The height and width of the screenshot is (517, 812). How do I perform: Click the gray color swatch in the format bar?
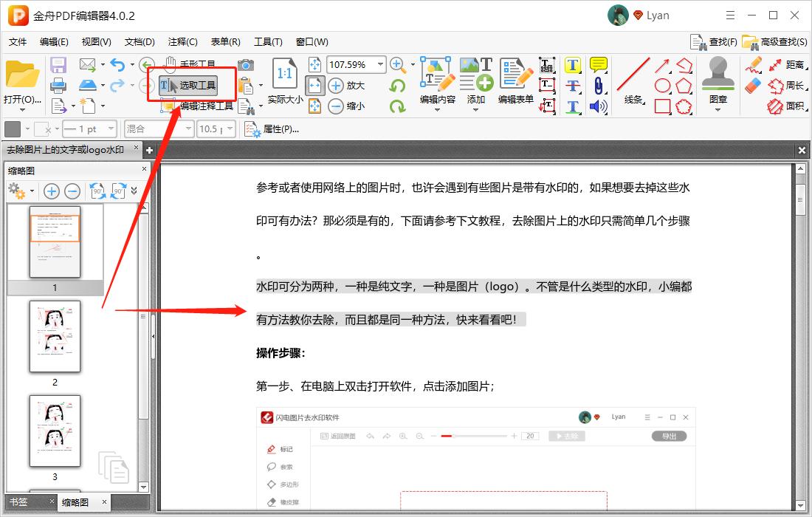click(11, 129)
